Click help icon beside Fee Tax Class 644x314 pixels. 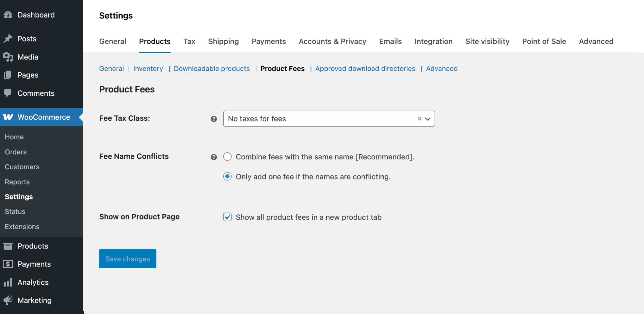(x=214, y=119)
